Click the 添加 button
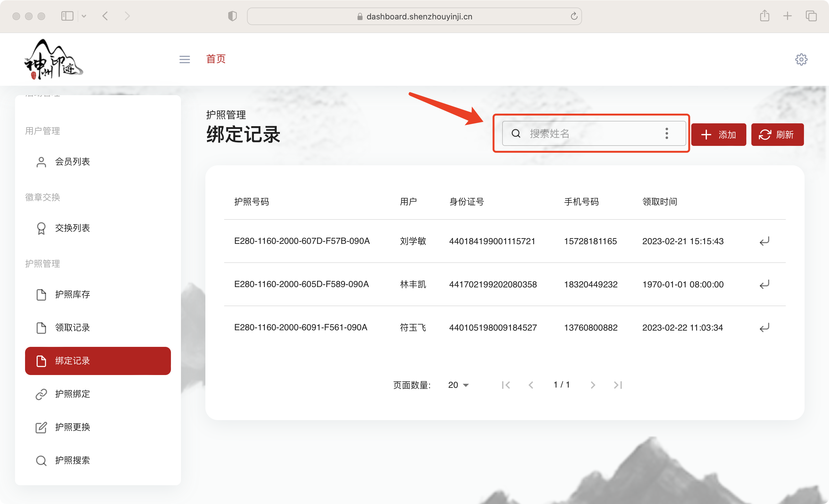 tap(719, 135)
